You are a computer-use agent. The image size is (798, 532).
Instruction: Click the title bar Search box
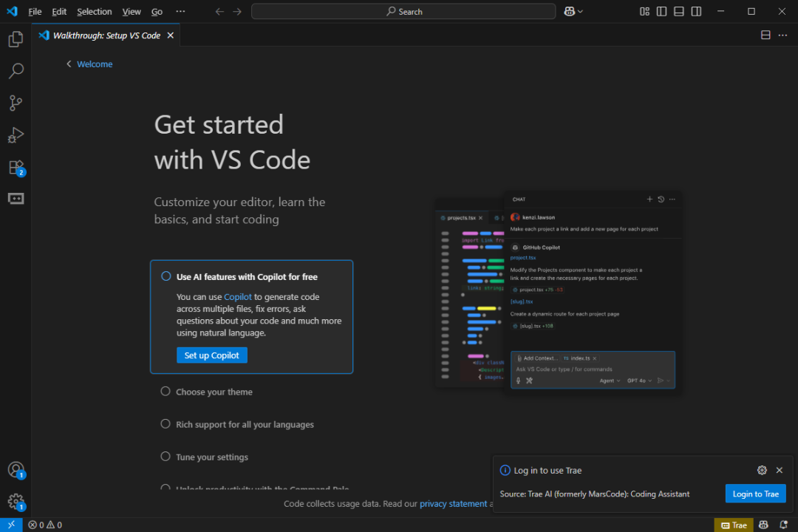(403, 11)
